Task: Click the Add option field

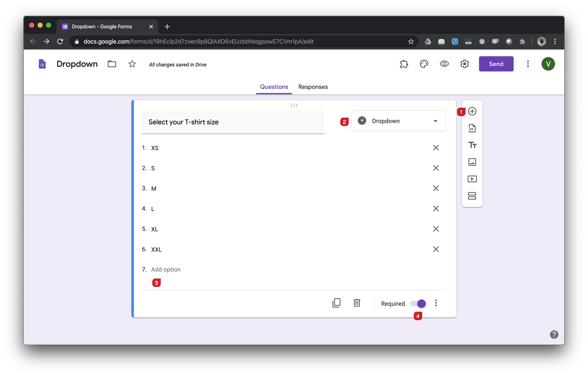Action: tap(166, 269)
